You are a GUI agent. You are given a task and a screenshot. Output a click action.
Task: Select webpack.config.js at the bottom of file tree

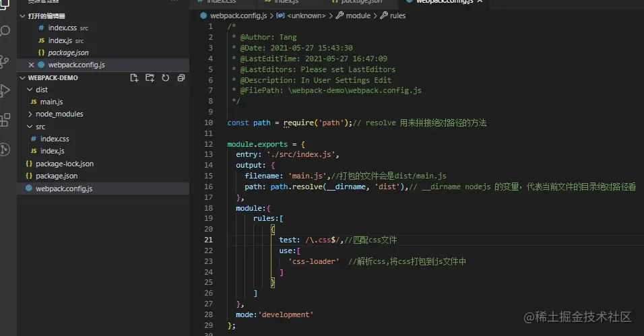[x=103, y=189]
